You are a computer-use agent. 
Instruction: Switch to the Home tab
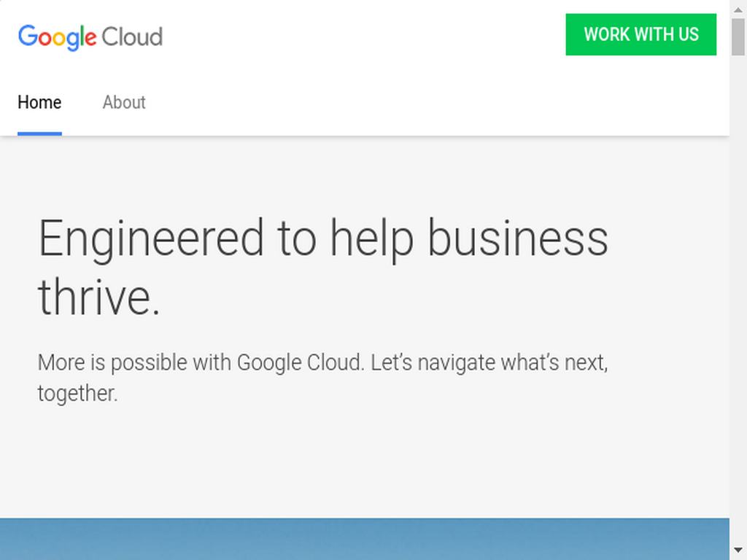pyautogui.click(x=39, y=102)
